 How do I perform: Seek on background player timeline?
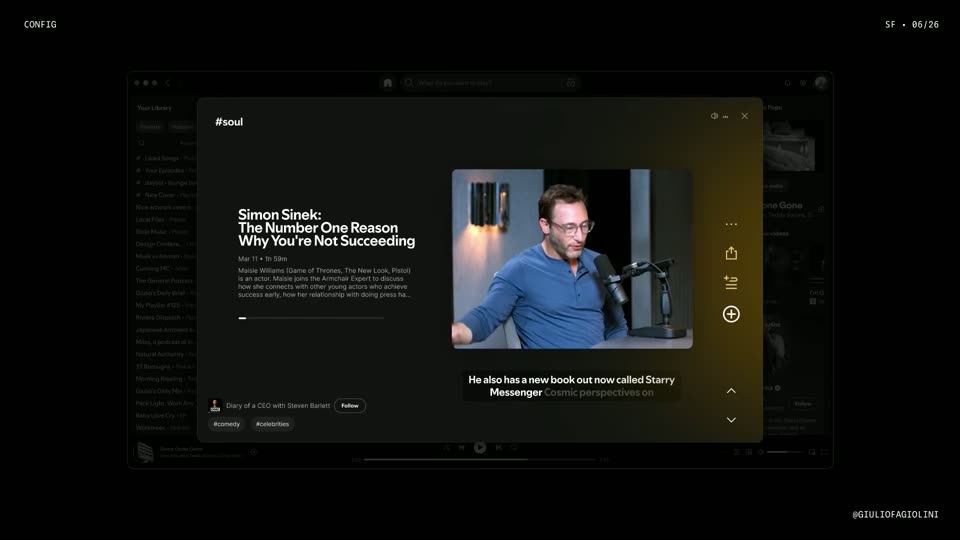479,459
